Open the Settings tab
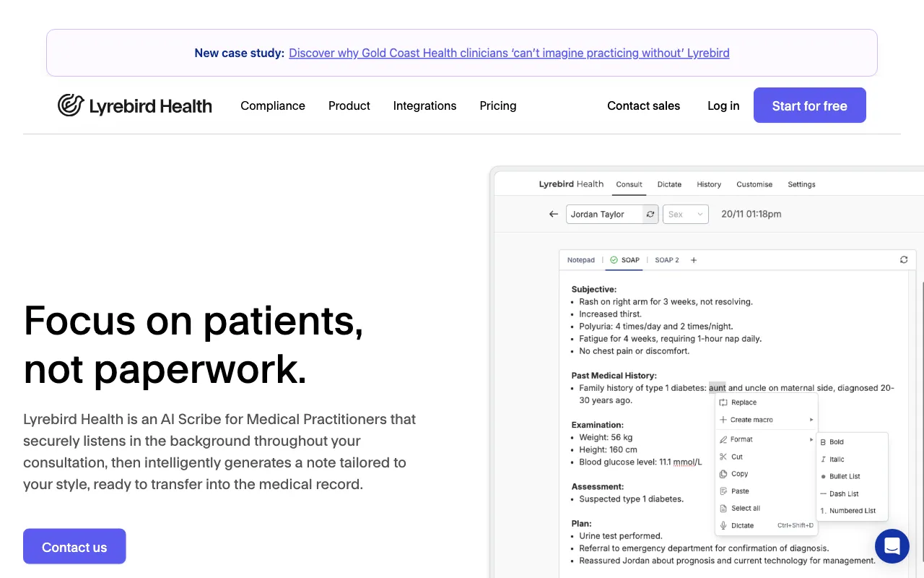 [x=801, y=184]
